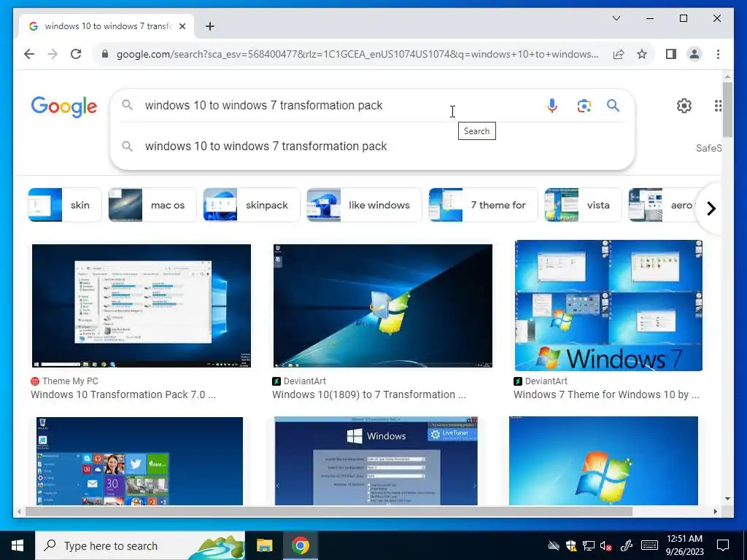Reload the current page
747x560 pixels.
point(76,54)
